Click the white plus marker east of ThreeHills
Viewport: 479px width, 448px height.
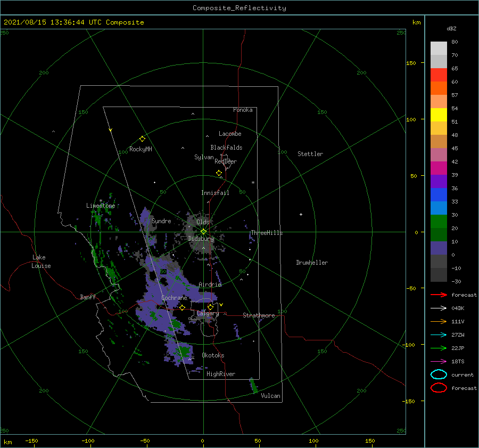[x=301, y=214]
